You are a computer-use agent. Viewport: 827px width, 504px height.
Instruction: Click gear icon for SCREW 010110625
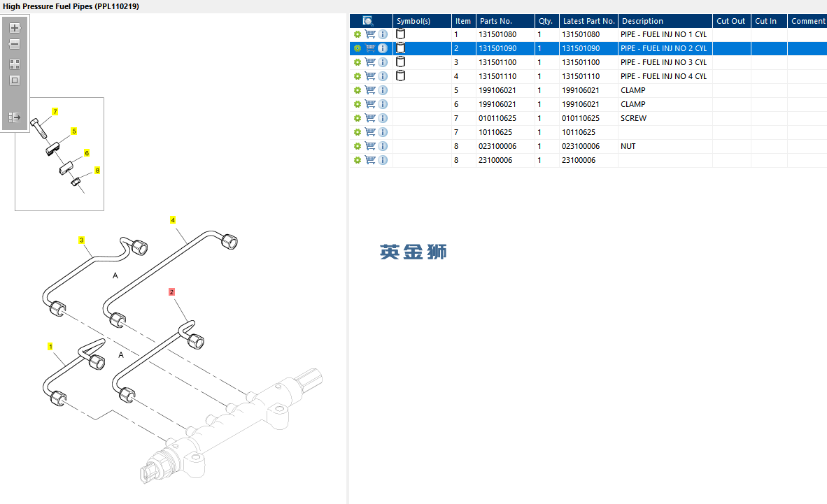click(357, 118)
